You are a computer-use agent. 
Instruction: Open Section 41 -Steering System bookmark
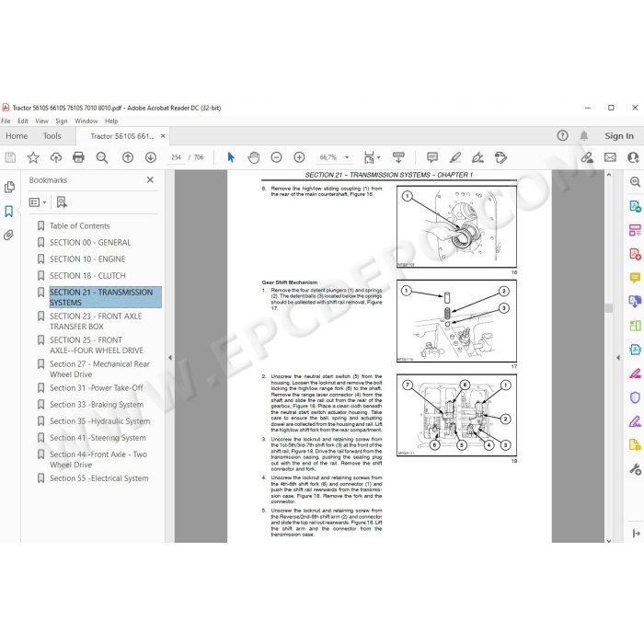point(98,438)
